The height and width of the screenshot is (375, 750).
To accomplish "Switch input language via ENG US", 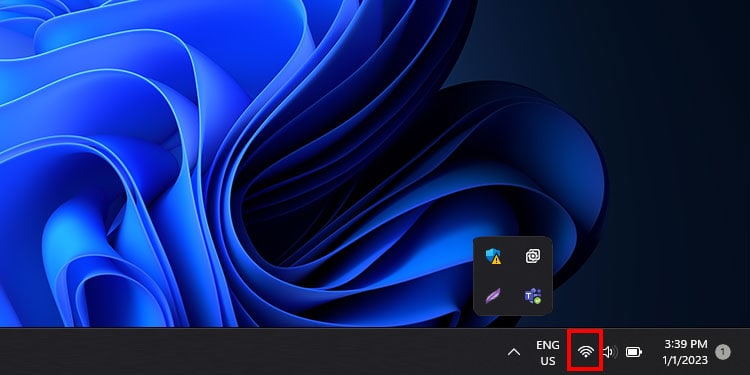I will 548,353.
